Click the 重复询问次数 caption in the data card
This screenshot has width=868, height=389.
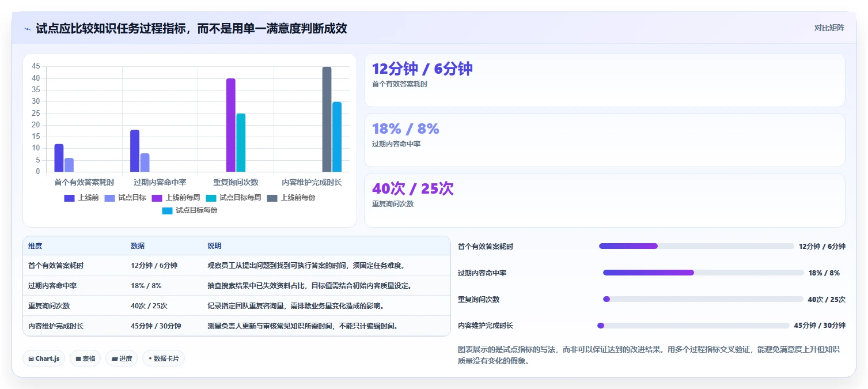(x=393, y=204)
